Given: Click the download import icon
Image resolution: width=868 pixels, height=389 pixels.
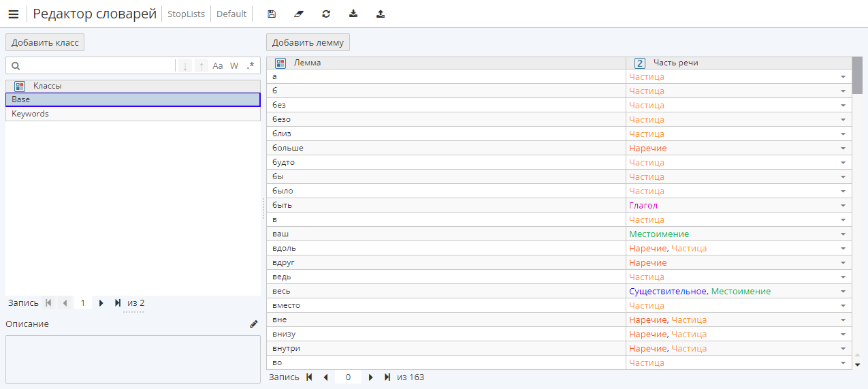Looking at the screenshot, I should click(353, 14).
